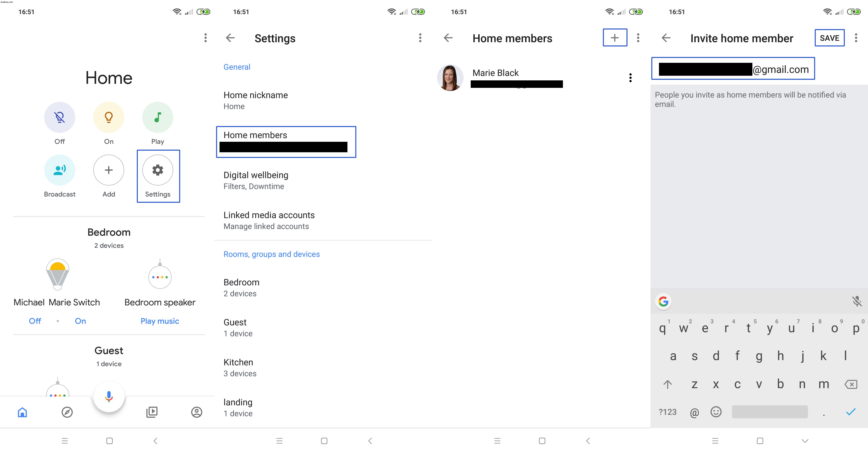Screen dimensions: 868x454
Task: Tap Play music for Bedroom speaker
Action: tap(160, 321)
